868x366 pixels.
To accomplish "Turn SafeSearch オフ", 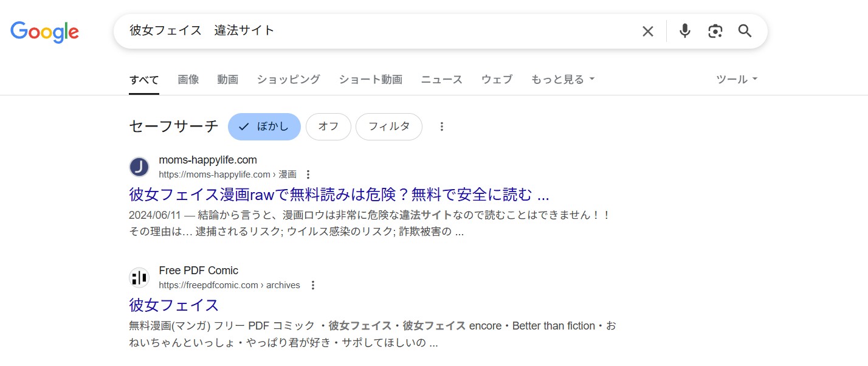I will [x=328, y=126].
